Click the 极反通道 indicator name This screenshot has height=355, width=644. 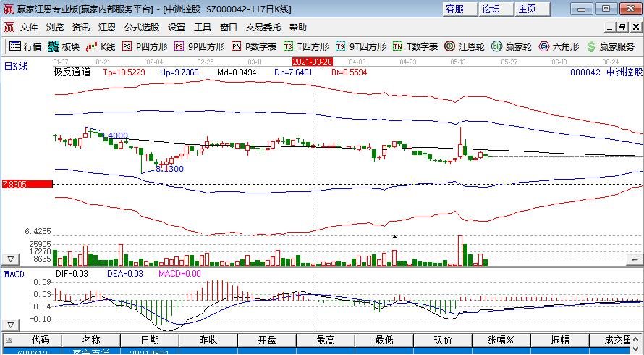[x=72, y=72]
